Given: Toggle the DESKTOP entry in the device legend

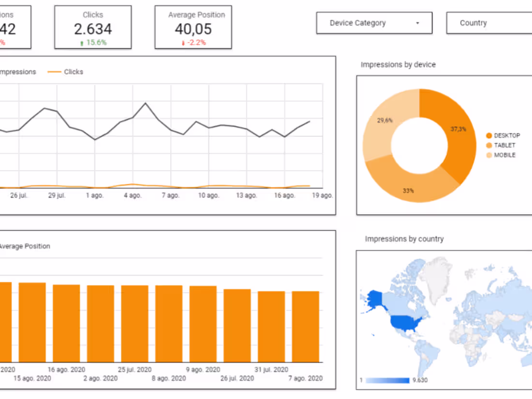Looking at the screenshot, I should (x=506, y=136).
